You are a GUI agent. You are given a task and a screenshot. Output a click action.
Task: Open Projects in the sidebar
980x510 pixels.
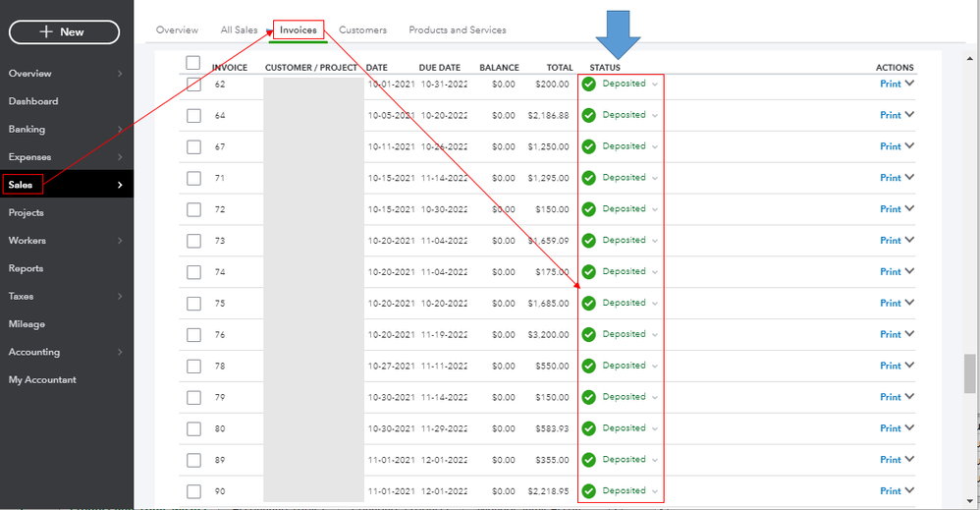coord(27,213)
